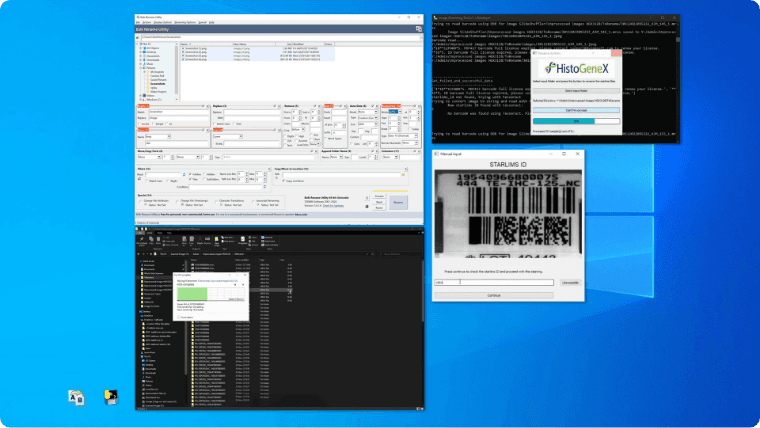
Task: Reset the Auto Date (8) panel with R icon
Action: (x=377, y=106)
